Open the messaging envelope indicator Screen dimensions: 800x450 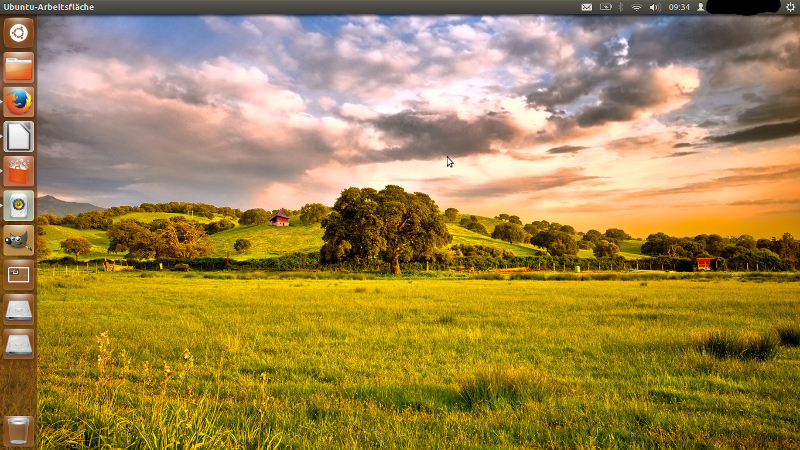click(587, 7)
